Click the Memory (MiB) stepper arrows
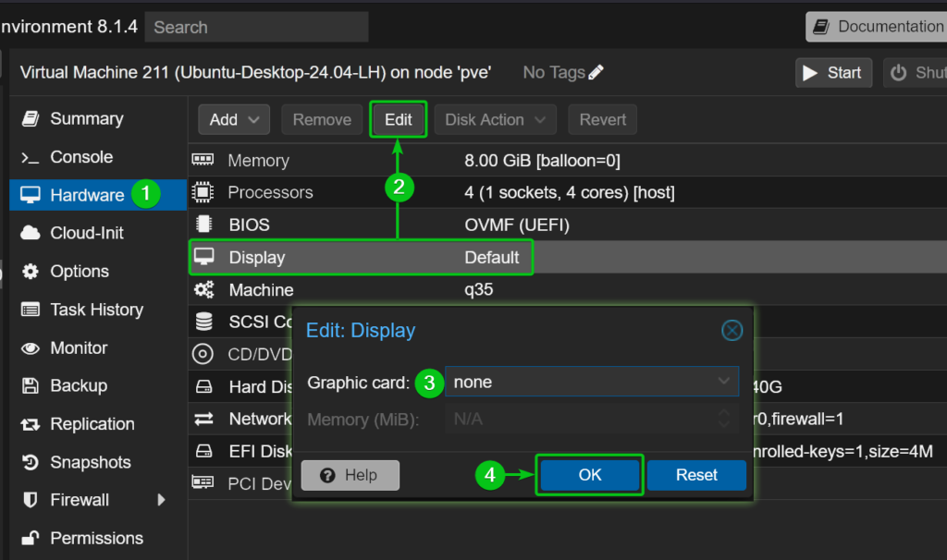Viewport: 947px width, 560px height. tap(723, 419)
